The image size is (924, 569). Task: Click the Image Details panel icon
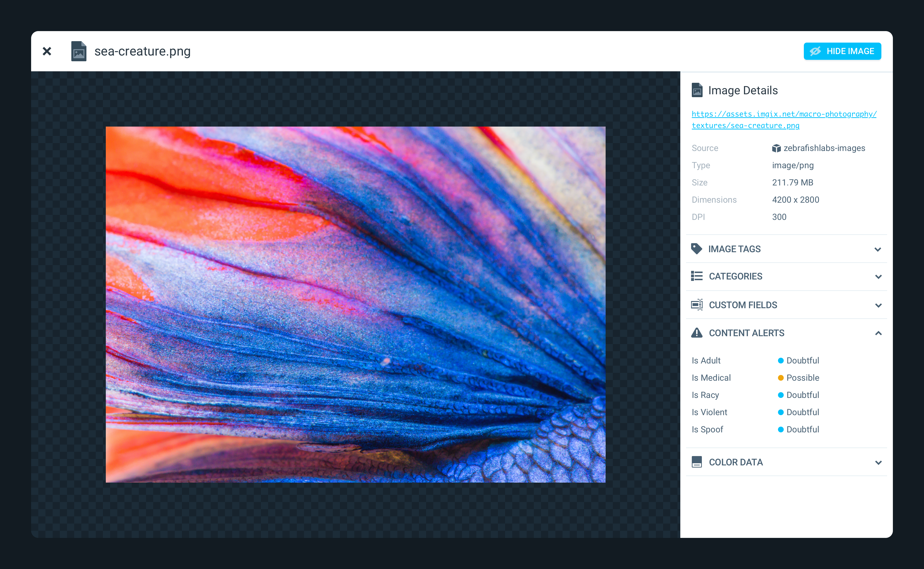[x=697, y=90]
